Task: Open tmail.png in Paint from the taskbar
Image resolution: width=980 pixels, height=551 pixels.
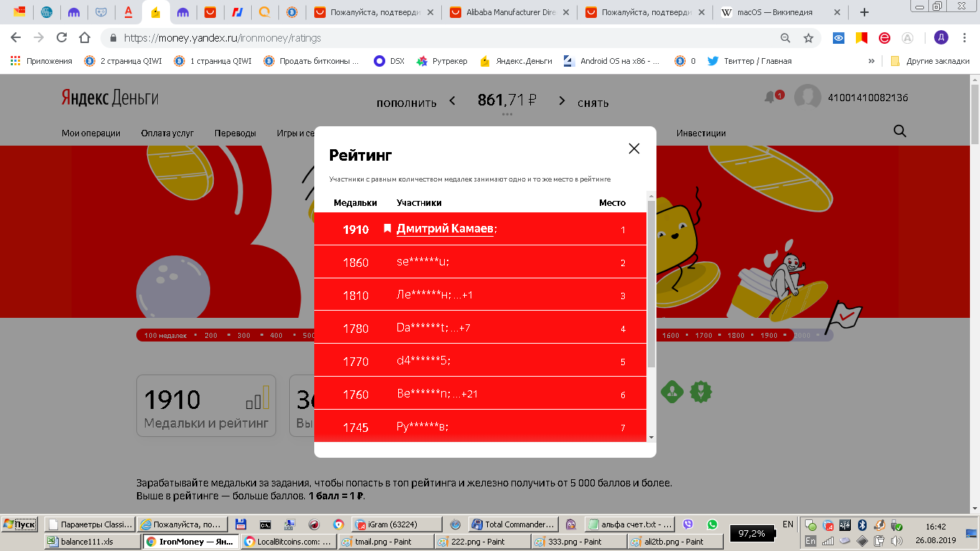Action: click(385, 542)
